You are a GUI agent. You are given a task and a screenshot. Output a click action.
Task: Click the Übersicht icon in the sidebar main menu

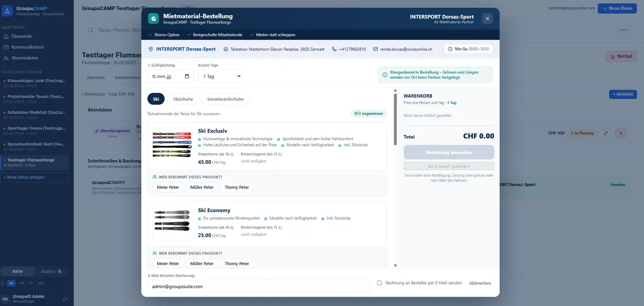click(6, 36)
